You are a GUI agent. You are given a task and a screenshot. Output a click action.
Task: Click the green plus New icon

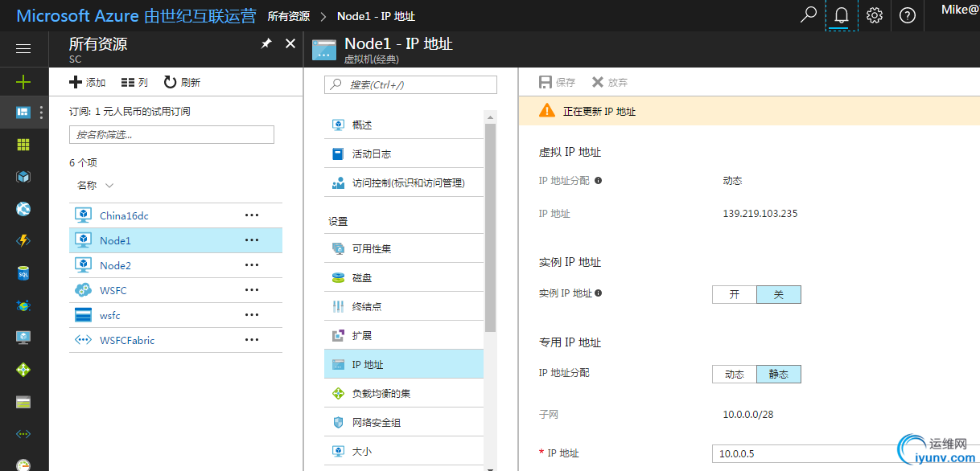click(x=23, y=81)
